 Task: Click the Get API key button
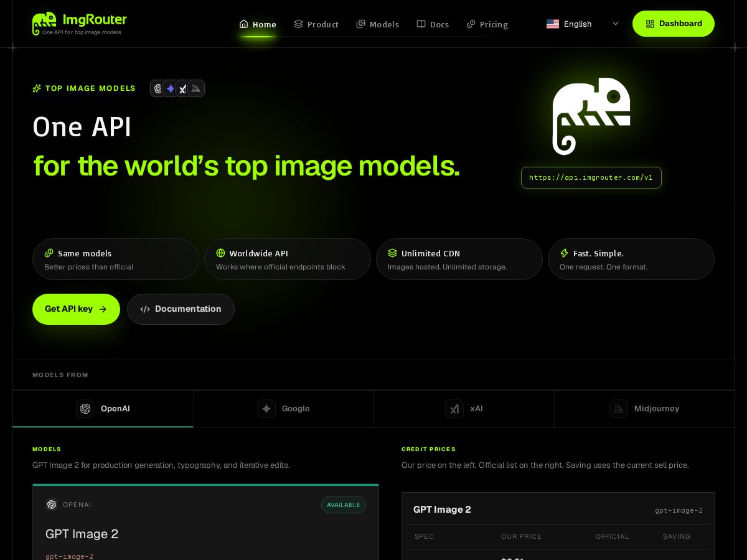(x=76, y=309)
